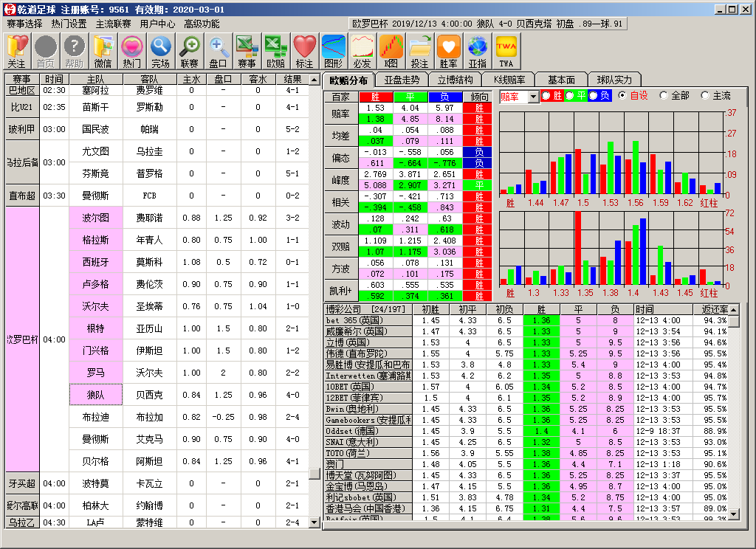Click the TWA toolbar icon
The width and height of the screenshot is (756, 549).
pyautogui.click(x=506, y=52)
